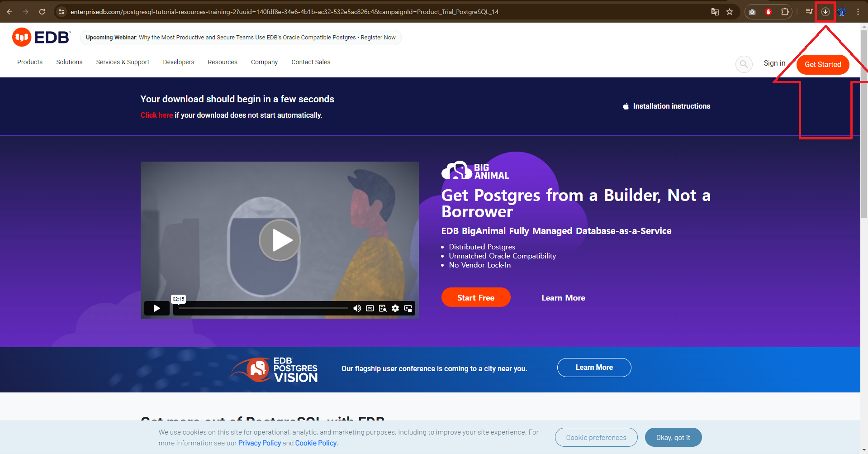Click 'Your download should begin in a few seconds'

237,99
